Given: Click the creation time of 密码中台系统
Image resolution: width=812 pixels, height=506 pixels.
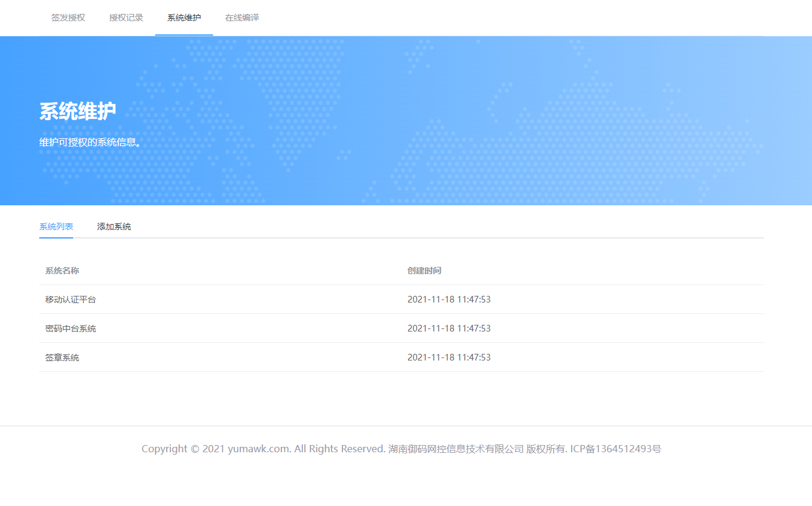Looking at the screenshot, I should [x=449, y=328].
